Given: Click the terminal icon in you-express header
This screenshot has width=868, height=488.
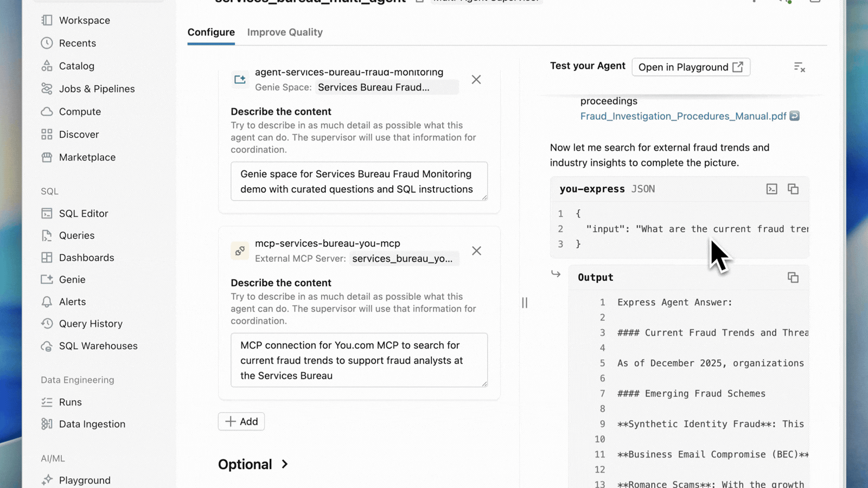Looking at the screenshot, I should (771, 189).
